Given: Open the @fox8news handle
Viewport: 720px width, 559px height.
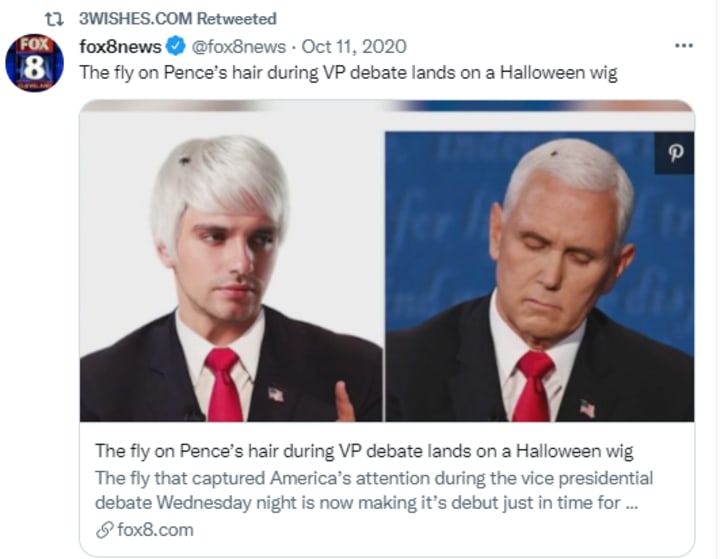Looking at the screenshot, I should coord(238,46).
